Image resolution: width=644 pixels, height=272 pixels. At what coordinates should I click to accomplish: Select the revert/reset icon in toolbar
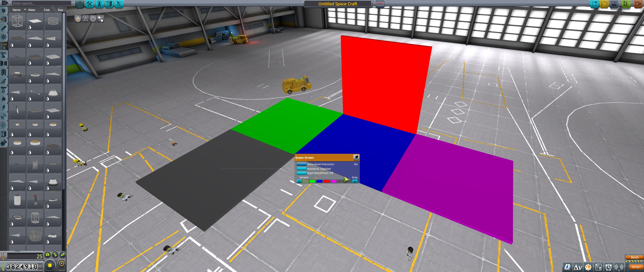point(635,267)
